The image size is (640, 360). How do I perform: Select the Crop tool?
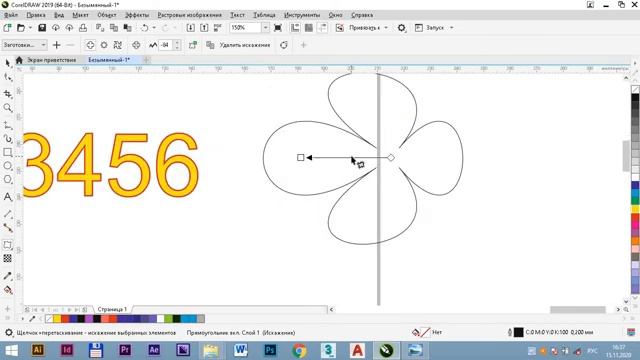pyautogui.click(x=7, y=93)
